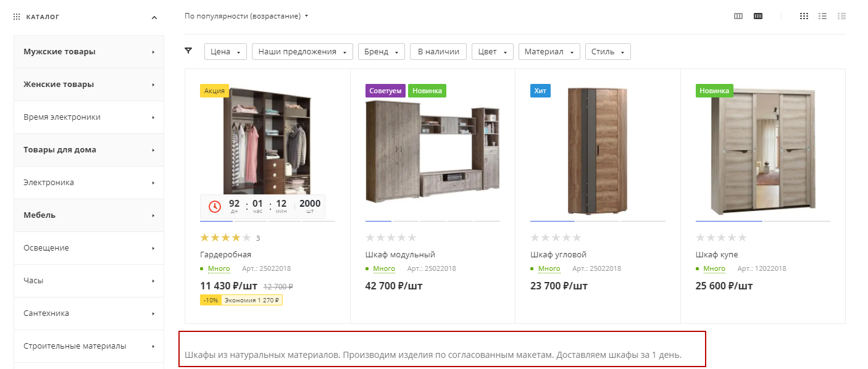Click Много availability link under Гардеробная

pos(219,268)
